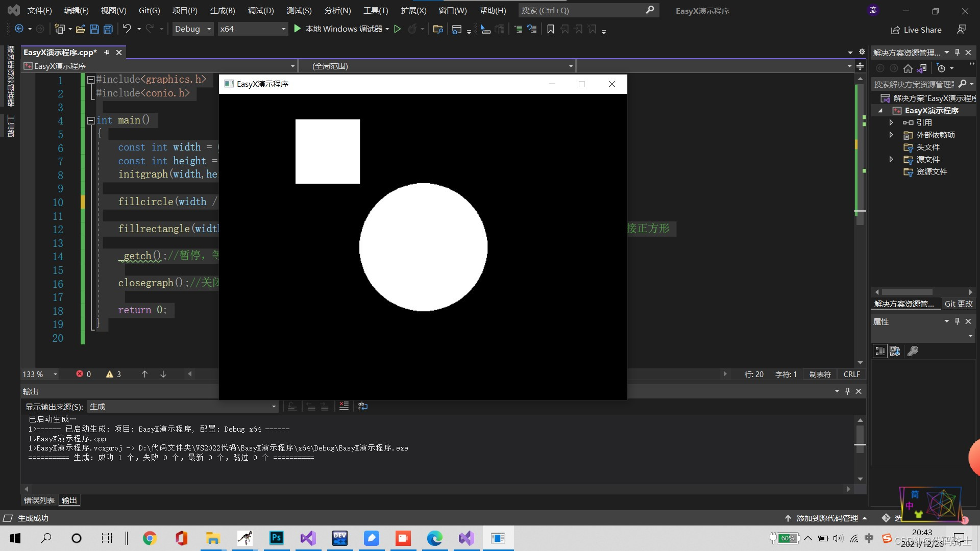Click the bookmark icon in the toolbar

point(550,29)
